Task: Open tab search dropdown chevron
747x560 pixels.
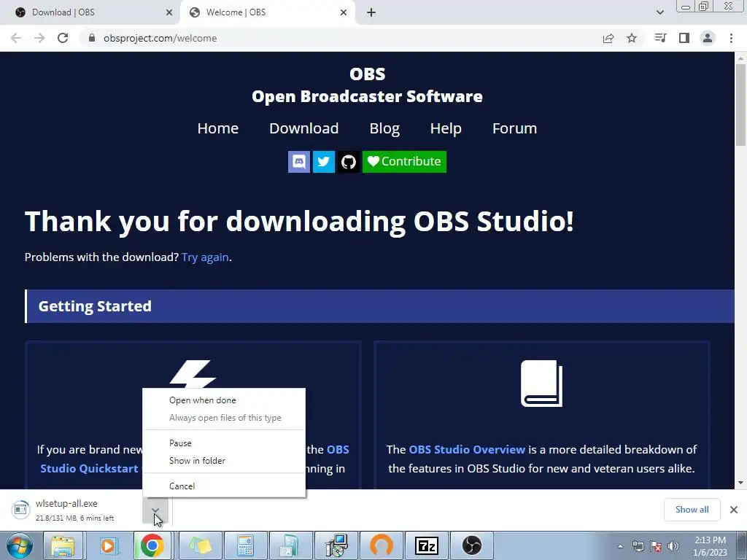Action: click(x=659, y=12)
